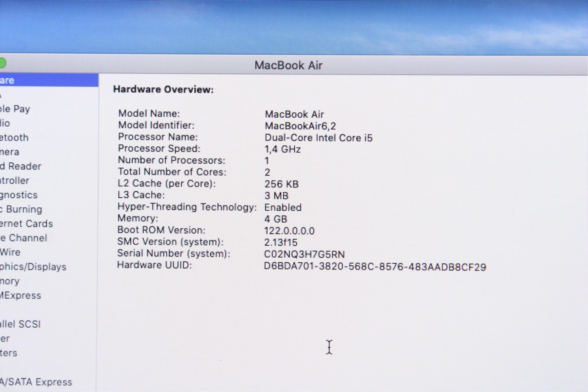Select the Audio sidebar item

coord(5,123)
